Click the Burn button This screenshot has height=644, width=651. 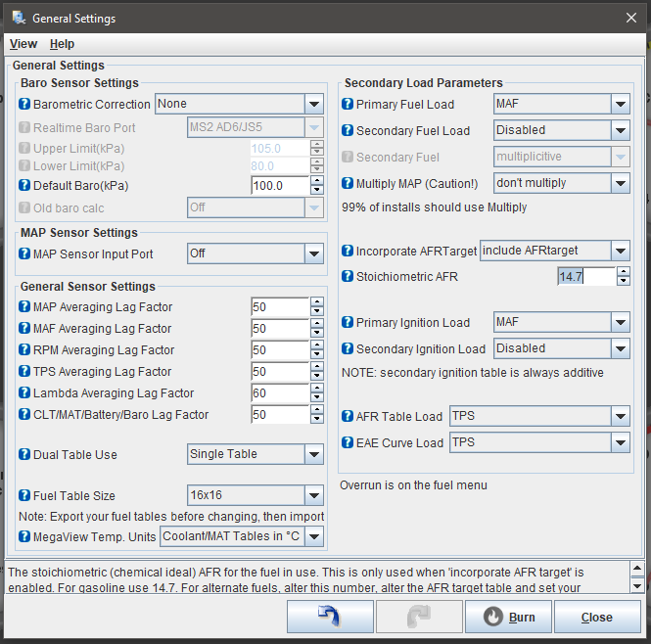pyautogui.click(x=508, y=617)
